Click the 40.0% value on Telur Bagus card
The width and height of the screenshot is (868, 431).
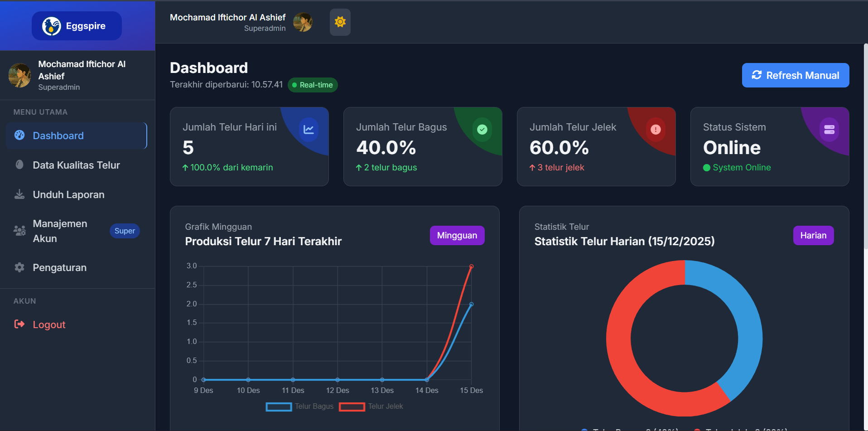pyautogui.click(x=386, y=147)
